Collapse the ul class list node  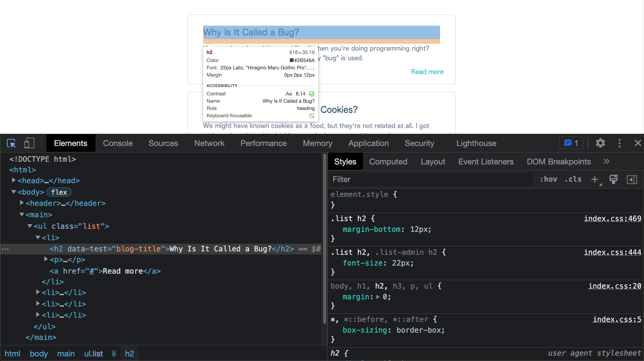(30, 226)
